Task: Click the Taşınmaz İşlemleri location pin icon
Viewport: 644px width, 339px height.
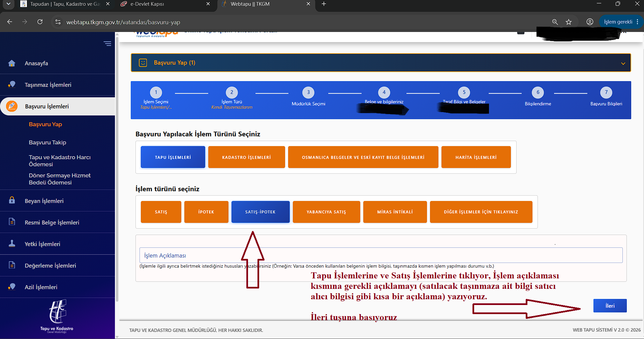Action: pos(12,84)
